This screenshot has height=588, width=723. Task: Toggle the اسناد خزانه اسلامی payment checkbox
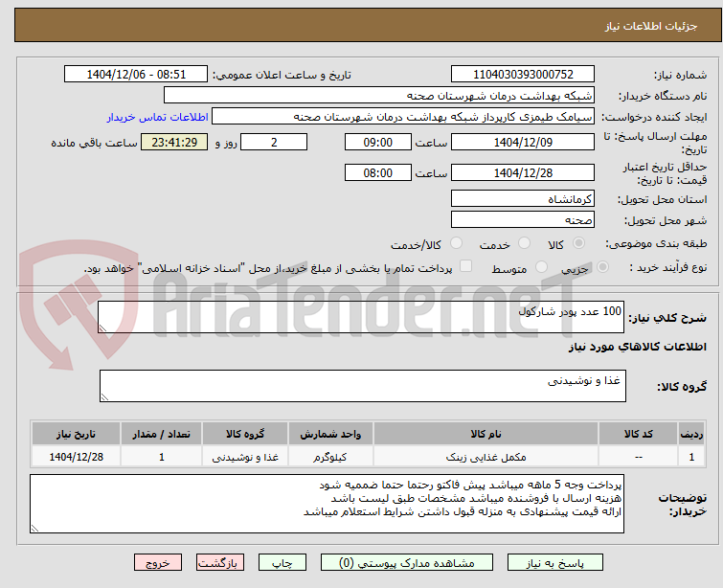pyautogui.click(x=466, y=266)
